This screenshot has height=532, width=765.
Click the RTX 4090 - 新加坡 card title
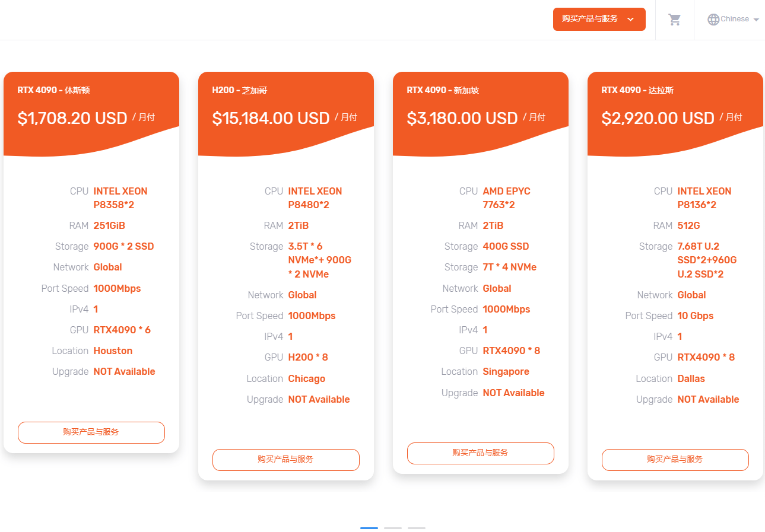point(443,90)
